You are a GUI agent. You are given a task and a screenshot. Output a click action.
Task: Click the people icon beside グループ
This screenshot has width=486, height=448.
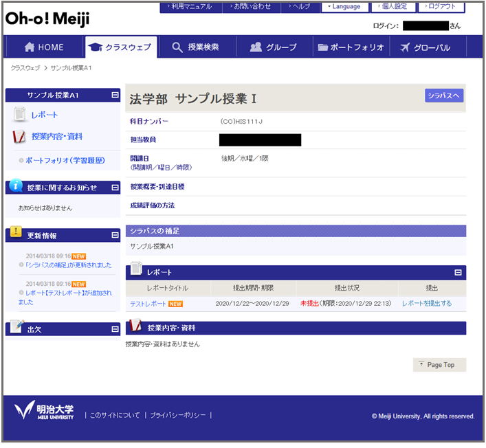(x=256, y=47)
